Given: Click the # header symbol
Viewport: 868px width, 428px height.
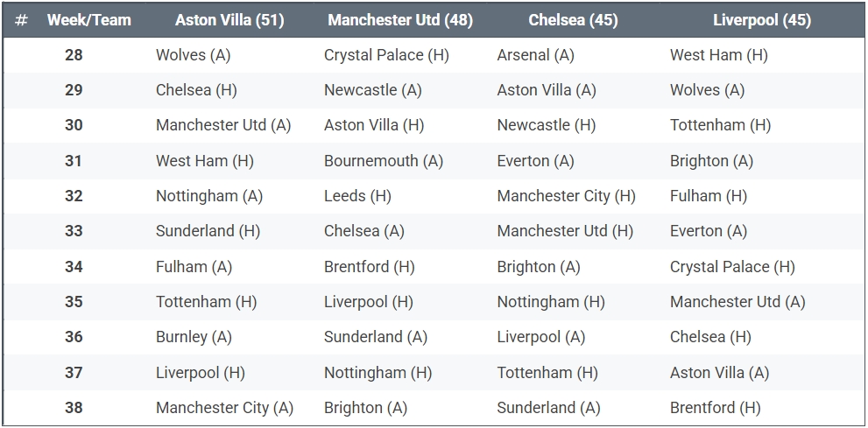Looking at the screenshot, I should click(22, 19).
